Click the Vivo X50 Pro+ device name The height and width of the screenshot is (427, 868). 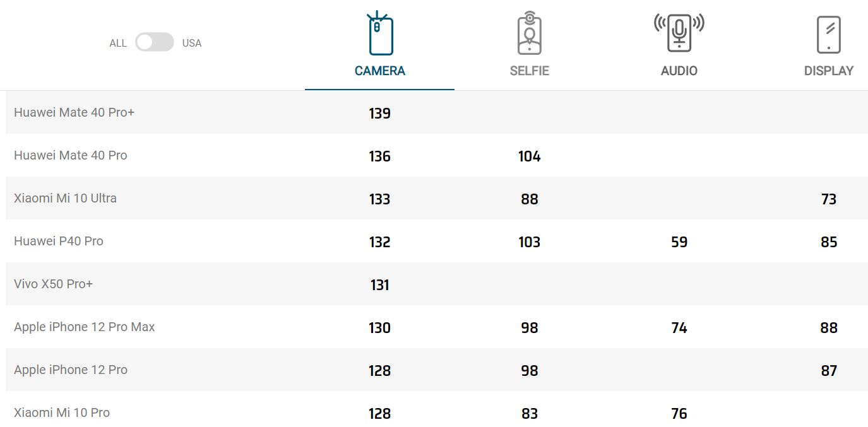point(53,284)
